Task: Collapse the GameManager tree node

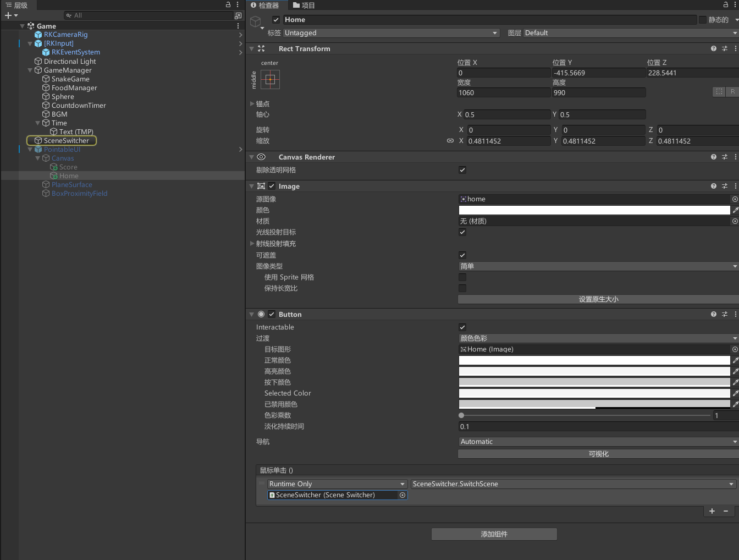Action: click(30, 70)
